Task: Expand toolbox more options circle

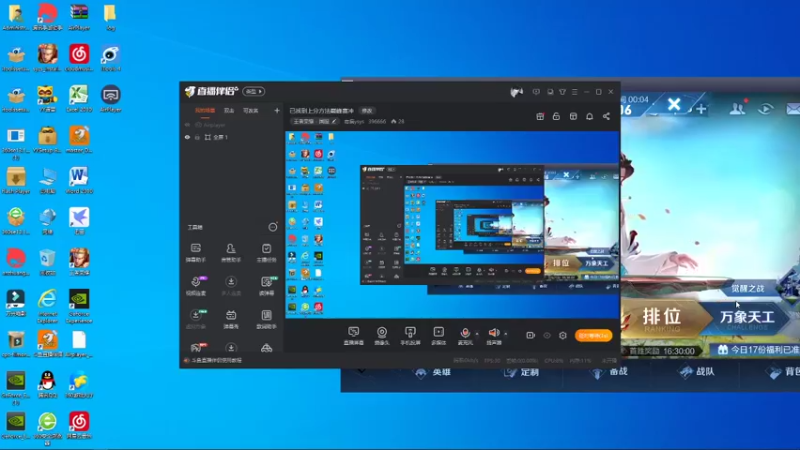Action: (x=273, y=227)
